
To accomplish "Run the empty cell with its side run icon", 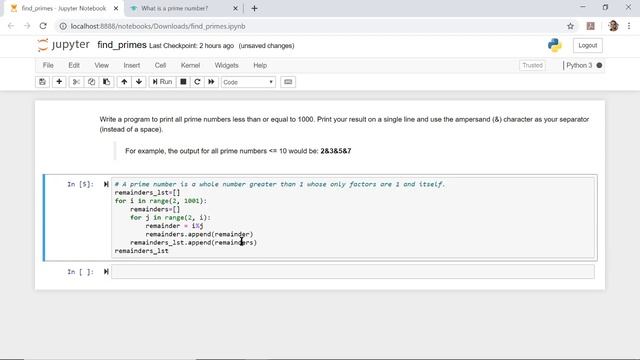I will tap(106, 271).
